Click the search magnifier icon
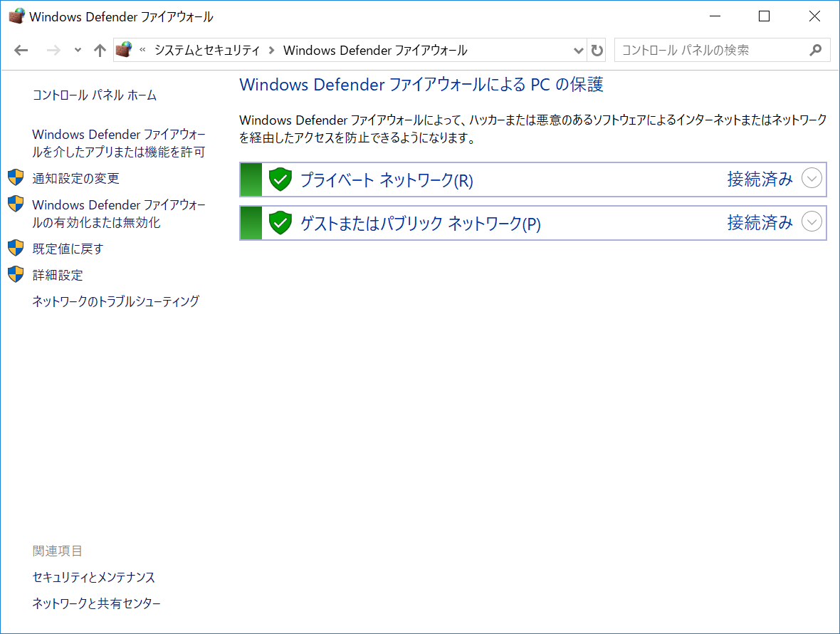Screen dimensions: 840x634 pos(815,50)
